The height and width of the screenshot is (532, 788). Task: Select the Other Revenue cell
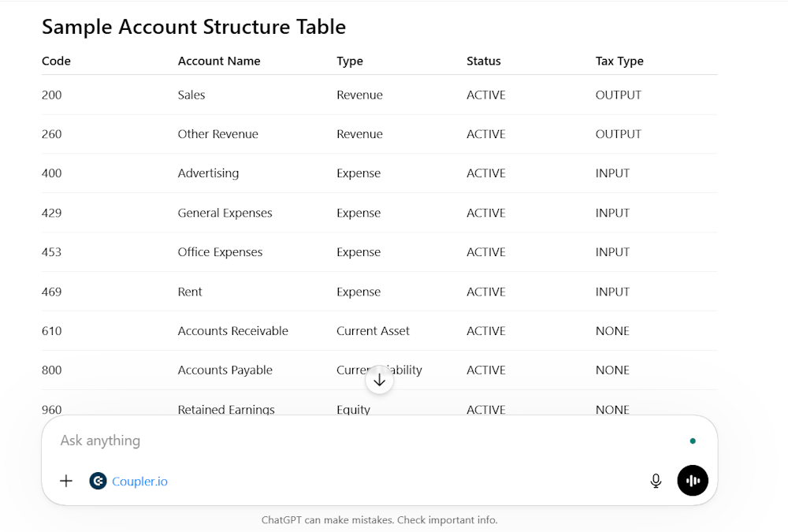coord(218,134)
